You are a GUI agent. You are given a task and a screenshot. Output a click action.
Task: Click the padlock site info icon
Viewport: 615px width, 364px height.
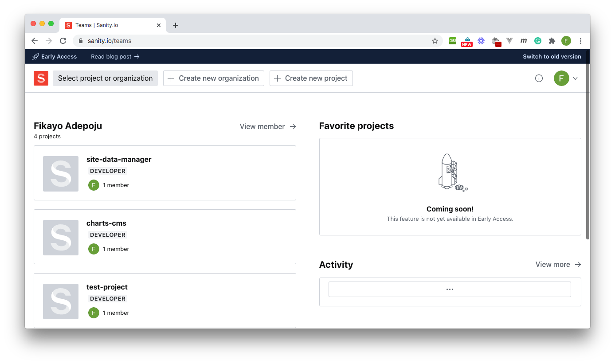80,41
